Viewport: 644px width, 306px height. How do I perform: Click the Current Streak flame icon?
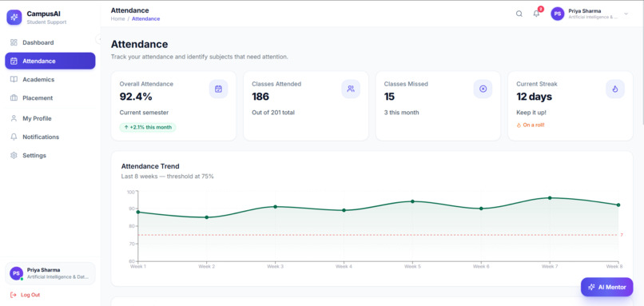coord(615,89)
